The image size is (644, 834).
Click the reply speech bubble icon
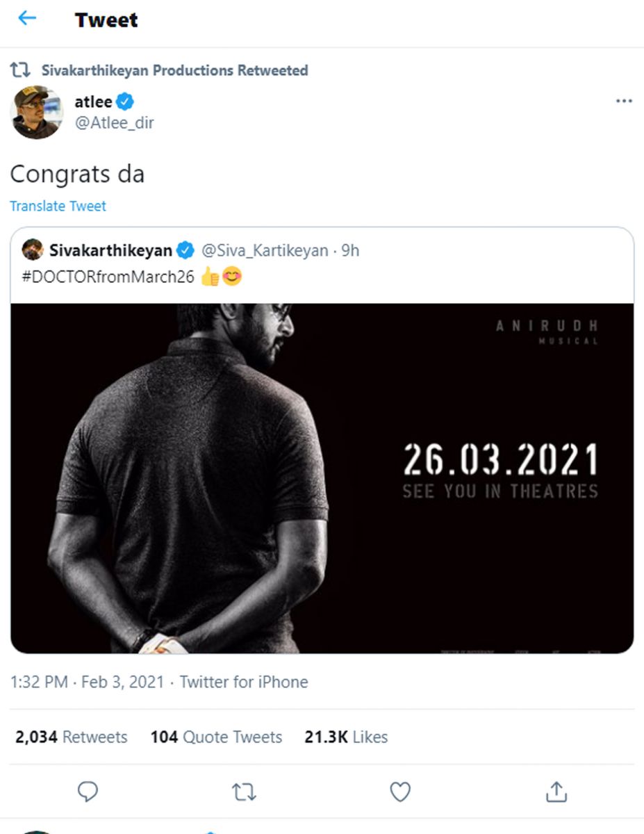point(88,792)
